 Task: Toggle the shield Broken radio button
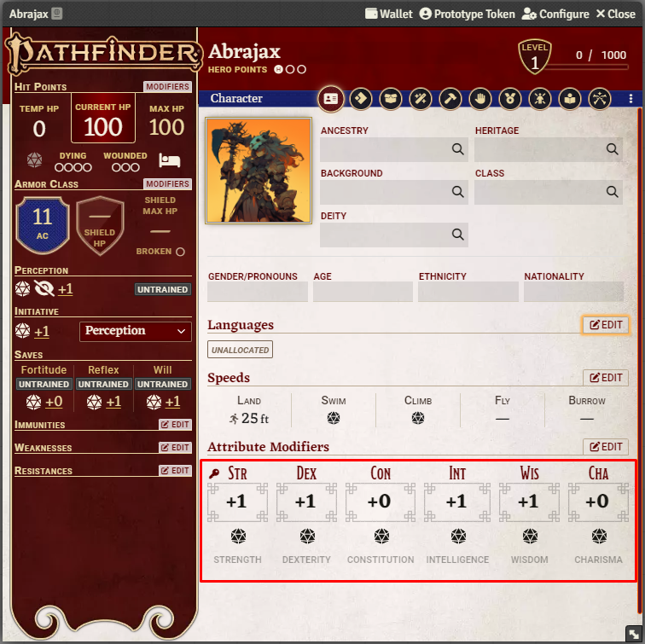click(x=180, y=252)
